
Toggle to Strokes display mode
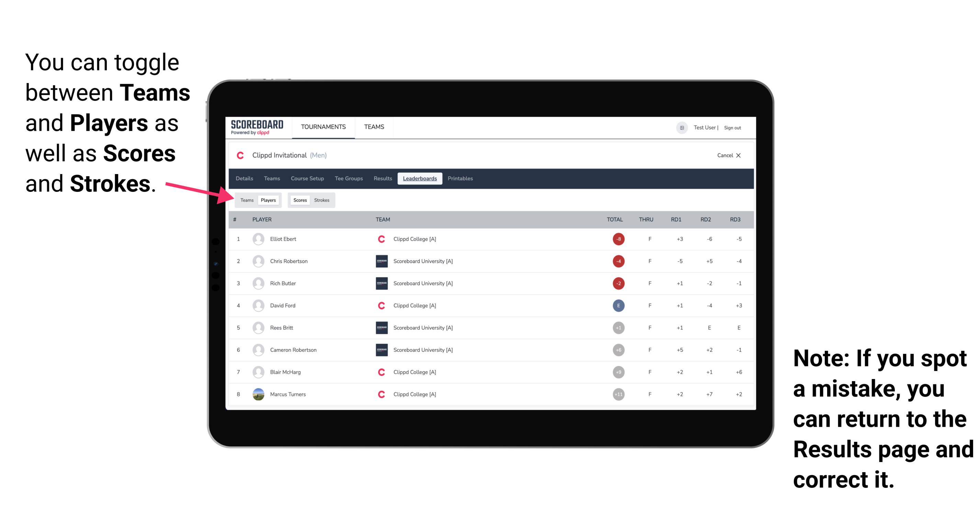[322, 200]
